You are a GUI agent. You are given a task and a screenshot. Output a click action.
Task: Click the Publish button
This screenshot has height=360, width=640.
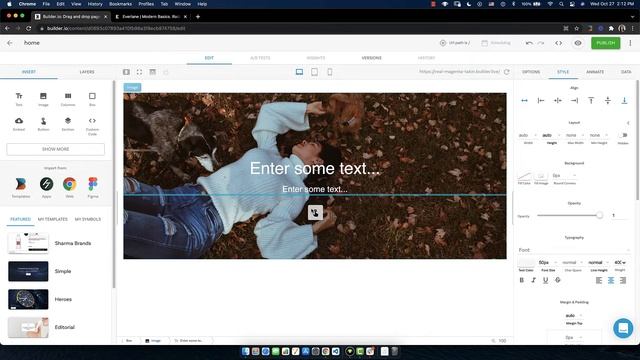(x=605, y=43)
